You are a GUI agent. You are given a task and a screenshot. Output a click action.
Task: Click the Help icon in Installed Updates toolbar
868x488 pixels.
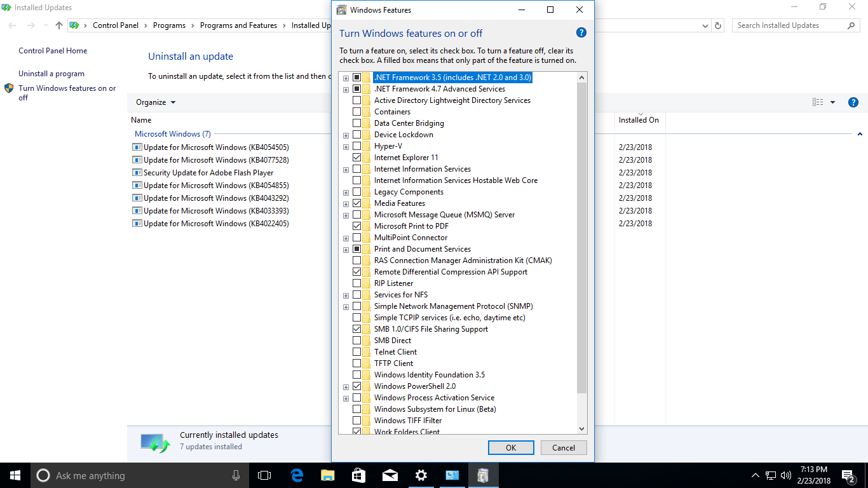click(x=853, y=102)
